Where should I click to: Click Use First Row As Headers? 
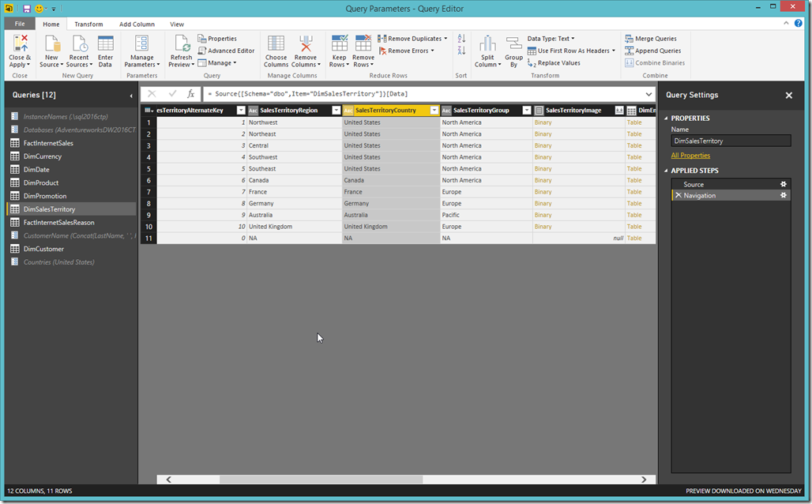pos(571,51)
